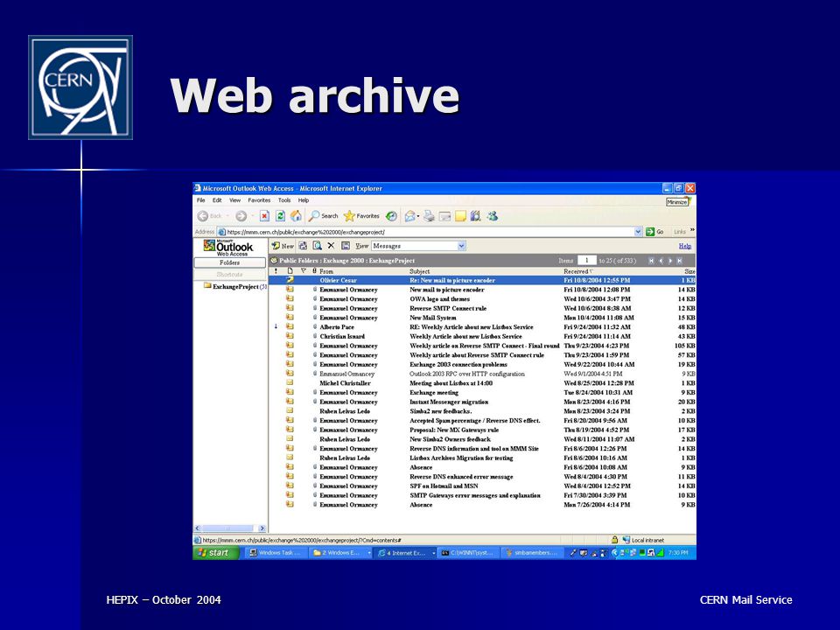This screenshot has width=840, height=630.
Task: Switch to simbamembers taskbar item
Action: point(533,553)
